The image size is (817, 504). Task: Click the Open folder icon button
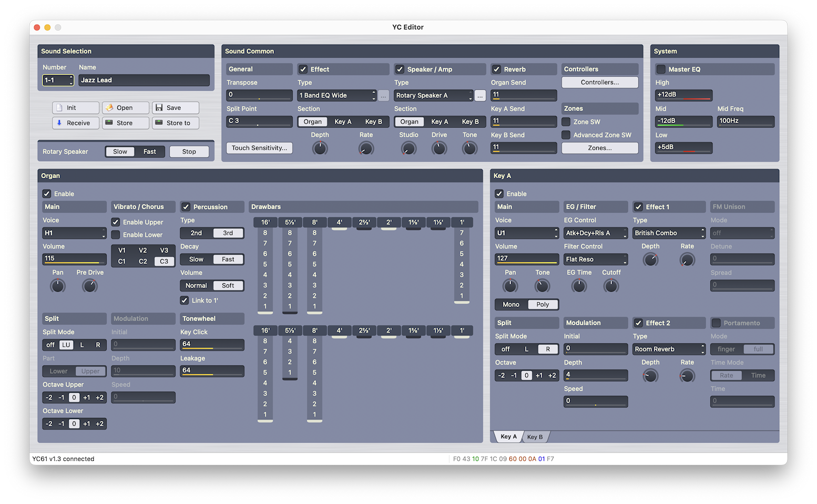125,108
